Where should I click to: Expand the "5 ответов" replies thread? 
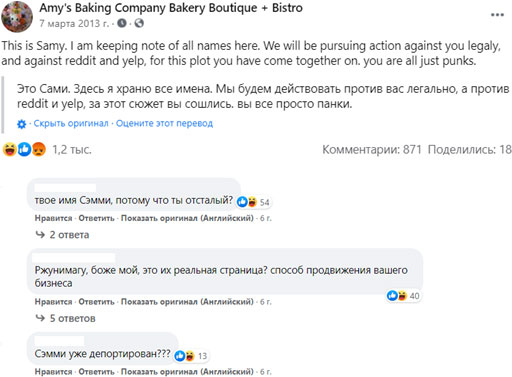(x=66, y=318)
